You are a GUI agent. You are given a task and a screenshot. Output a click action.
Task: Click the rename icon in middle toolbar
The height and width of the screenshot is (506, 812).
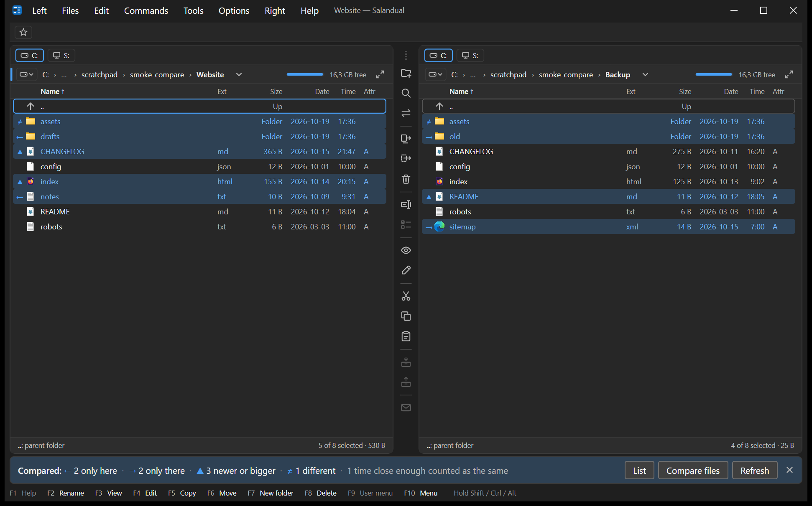click(406, 204)
